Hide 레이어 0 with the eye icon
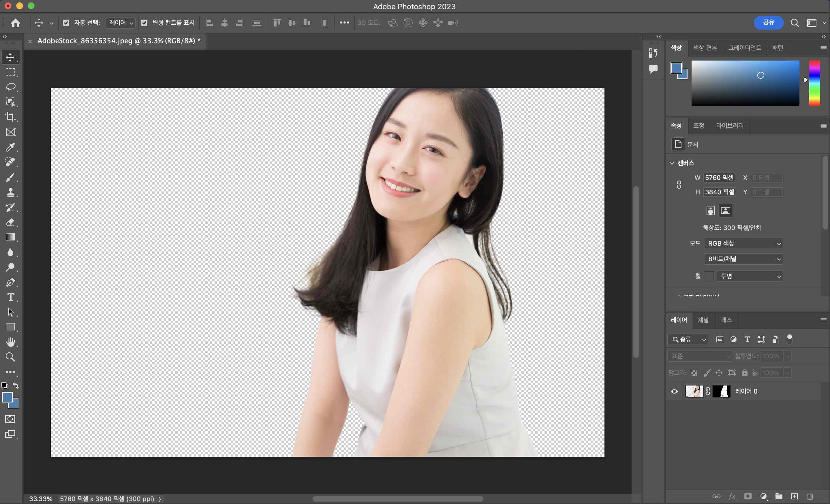This screenshot has height=504, width=830. (x=674, y=391)
